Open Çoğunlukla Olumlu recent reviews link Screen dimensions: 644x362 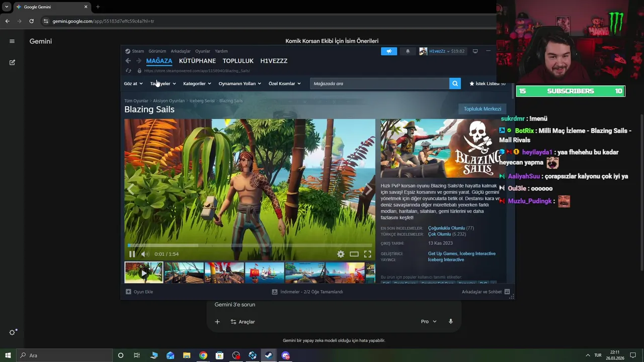click(446, 228)
